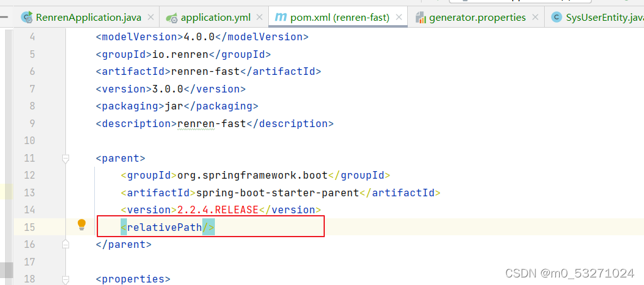
Task: Click the Maven m icon on the pom.xml tab
Action: pos(280,17)
